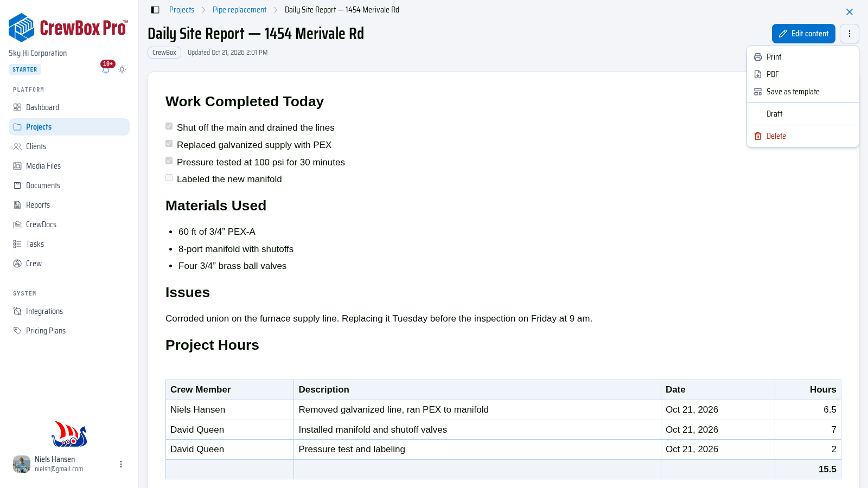Open Clients in the sidebar
This screenshot has width=868, height=488.
69,146
